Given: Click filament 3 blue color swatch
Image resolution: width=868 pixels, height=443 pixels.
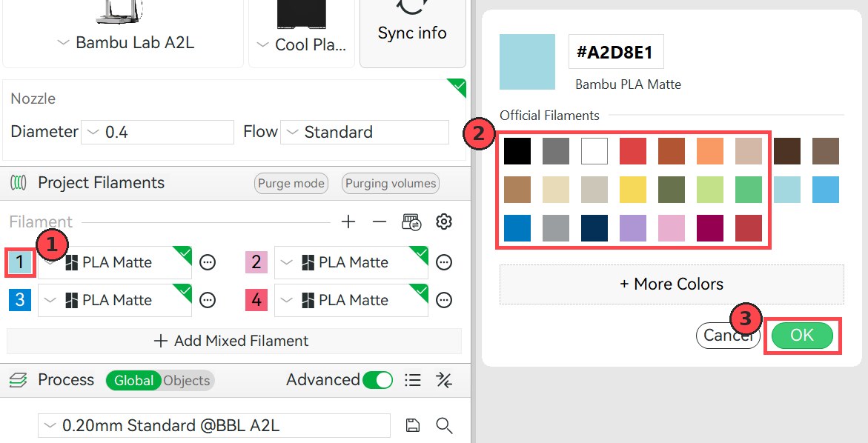Looking at the screenshot, I should [x=20, y=300].
